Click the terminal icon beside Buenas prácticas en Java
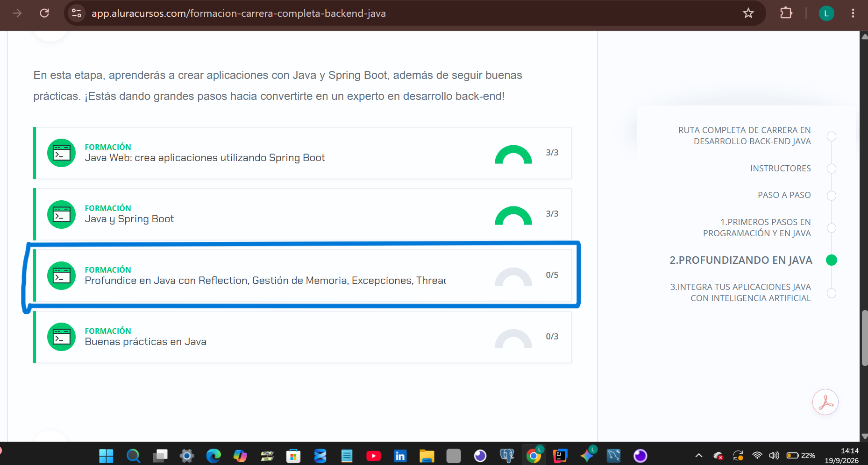This screenshot has width=868, height=465. coord(61,337)
